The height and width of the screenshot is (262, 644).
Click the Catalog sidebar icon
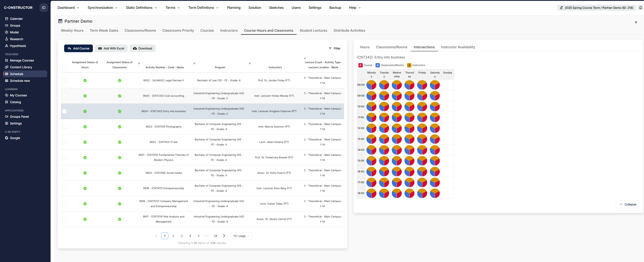click(x=6, y=102)
